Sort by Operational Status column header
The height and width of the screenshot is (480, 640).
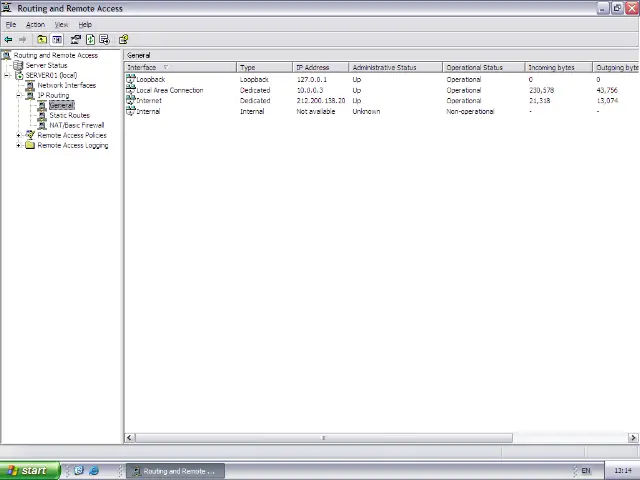coord(484,67)
